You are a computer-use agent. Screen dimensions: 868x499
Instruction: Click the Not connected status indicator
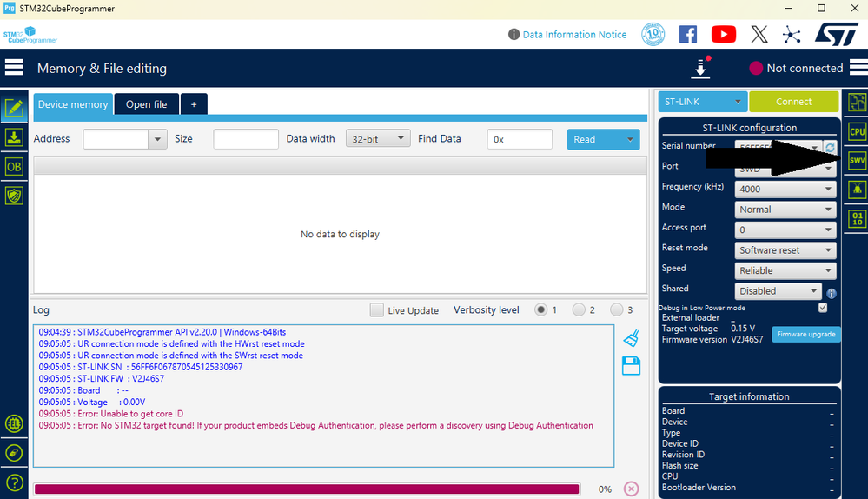[796, 68]
